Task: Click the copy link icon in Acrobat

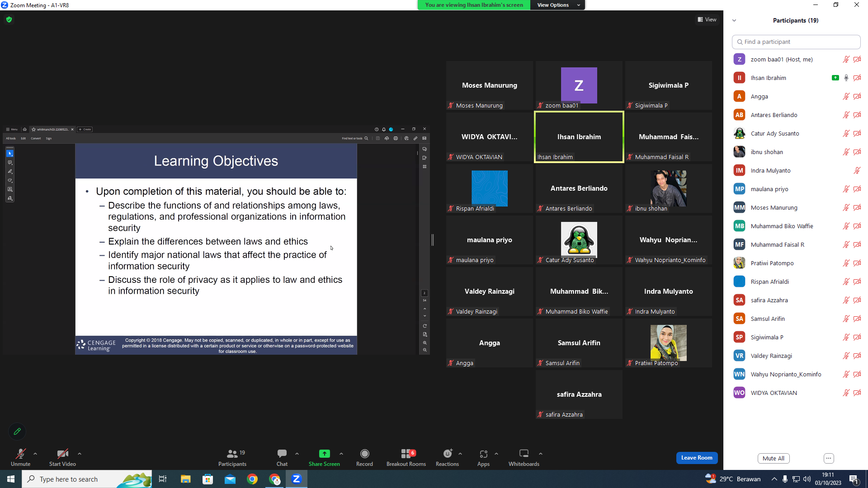Action: click(415, 138)
